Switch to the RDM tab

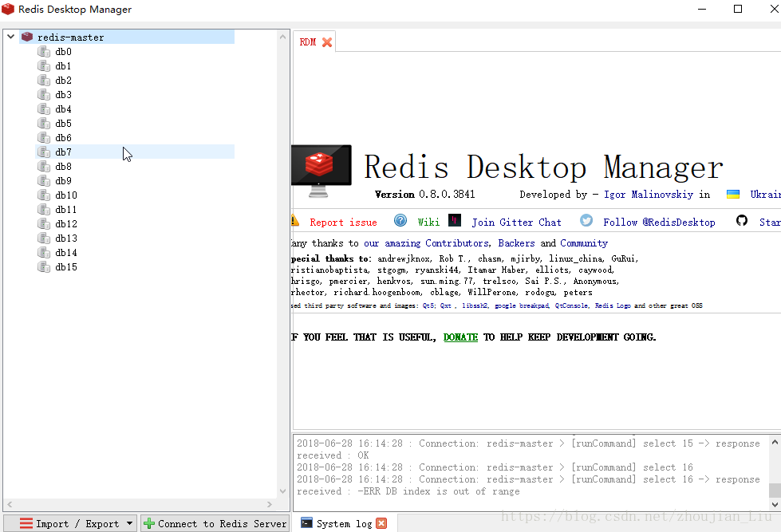coord(308,42)
